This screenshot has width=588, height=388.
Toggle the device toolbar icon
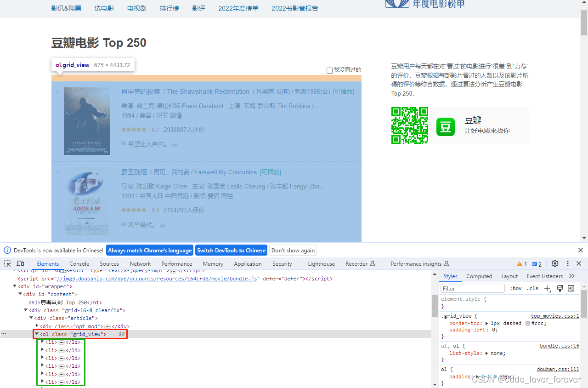tap(20, 263)
